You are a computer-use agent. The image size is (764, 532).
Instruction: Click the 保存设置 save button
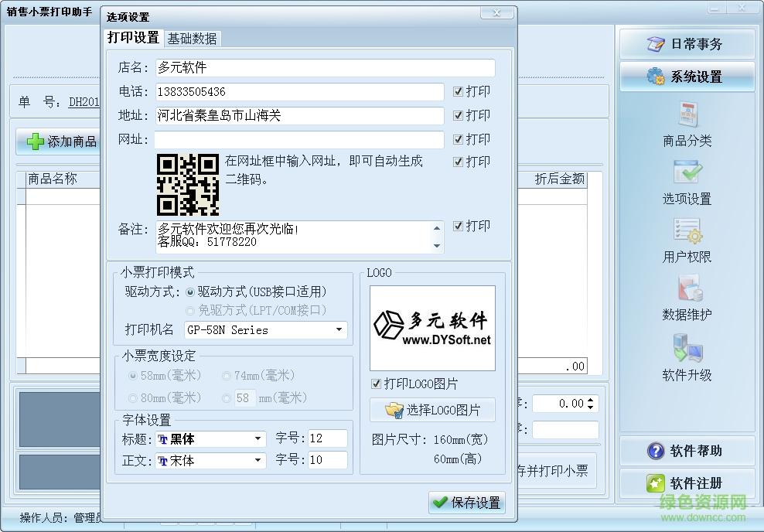click(466, 502)
